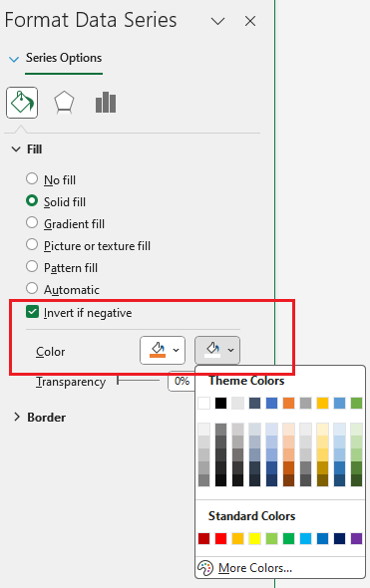This screenshot has width=370, height=588.
Task: Click the inverted fill color bucket icon
Action: click(212, 350)
